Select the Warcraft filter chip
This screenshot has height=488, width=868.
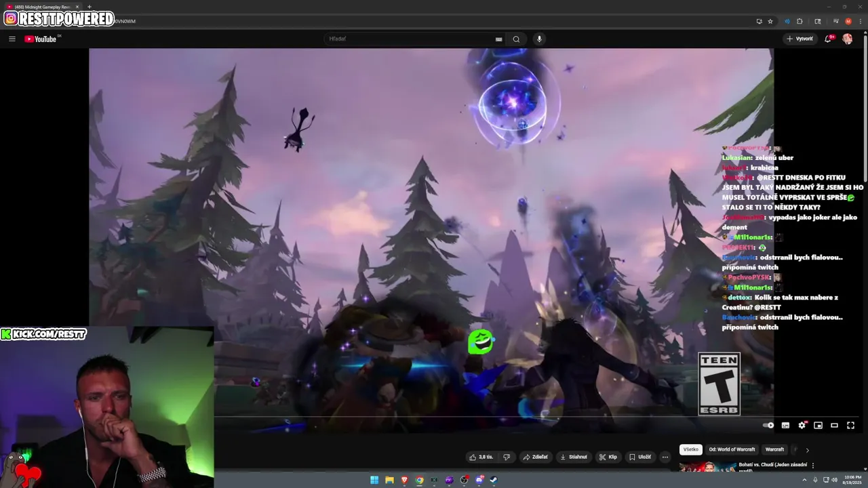774,449
